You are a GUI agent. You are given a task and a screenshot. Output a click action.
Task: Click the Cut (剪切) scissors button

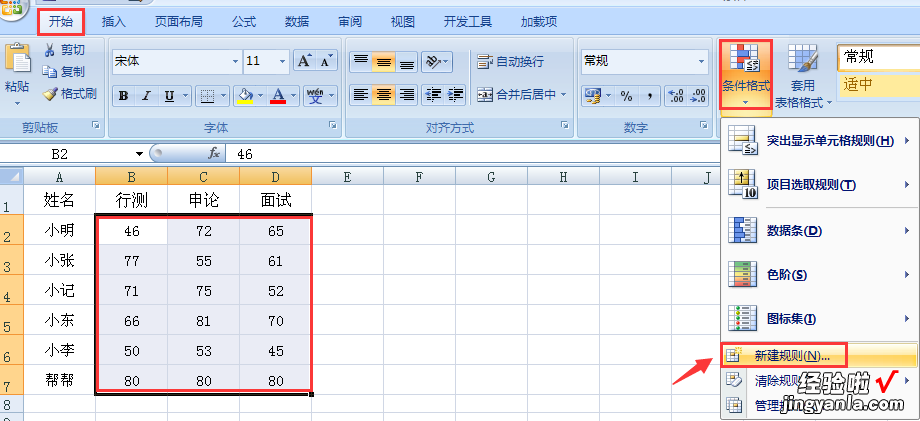tap(65, 50)
